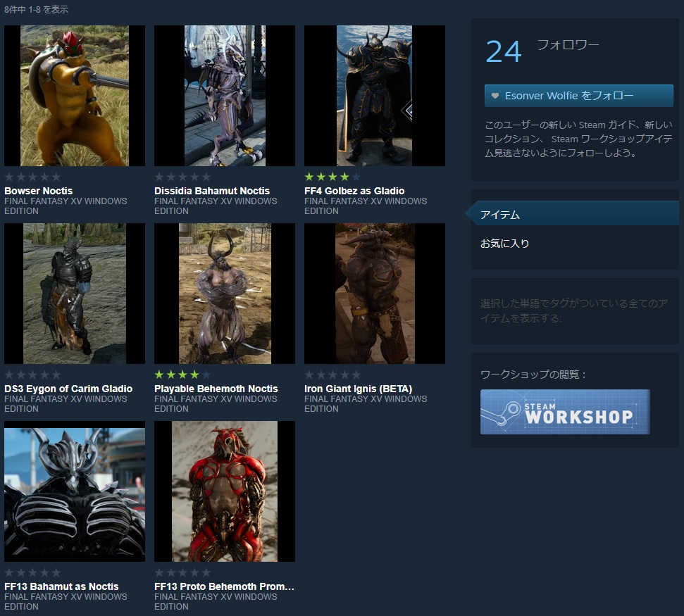The height and width of the screenshot is (616, 684).
Task: Follow Esonver Wolfie with the follow button
Action: pos(578,96)
